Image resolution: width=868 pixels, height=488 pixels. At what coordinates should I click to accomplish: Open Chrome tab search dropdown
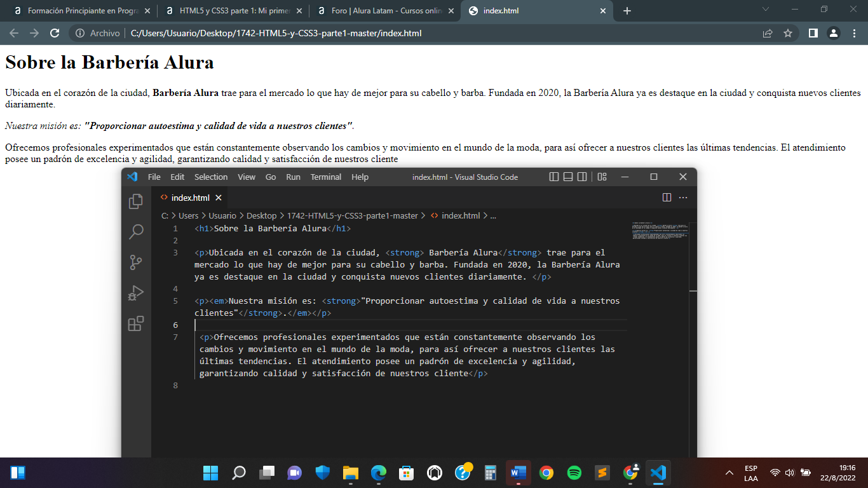[766, 10]
